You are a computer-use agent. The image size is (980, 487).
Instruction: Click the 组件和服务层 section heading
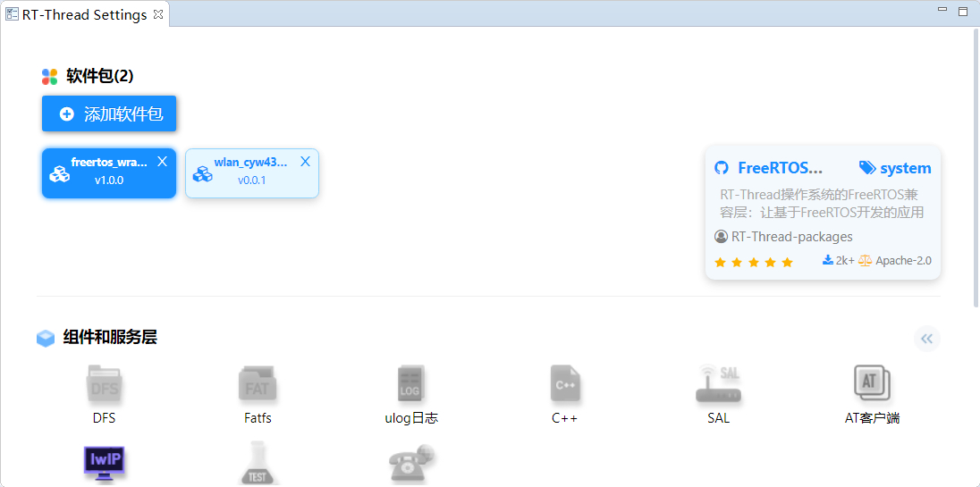pyautogui.click(x=110, y=338)
